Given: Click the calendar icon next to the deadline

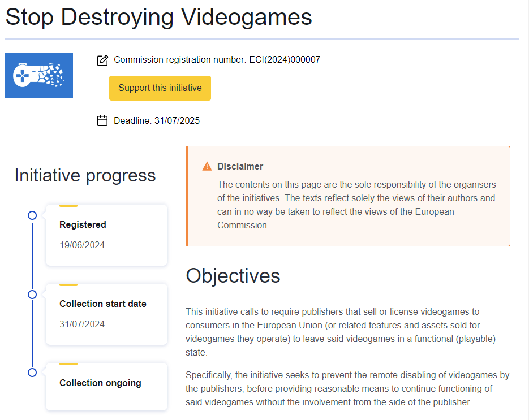Looking at the screenshot, I should click(x=102, y=120).
